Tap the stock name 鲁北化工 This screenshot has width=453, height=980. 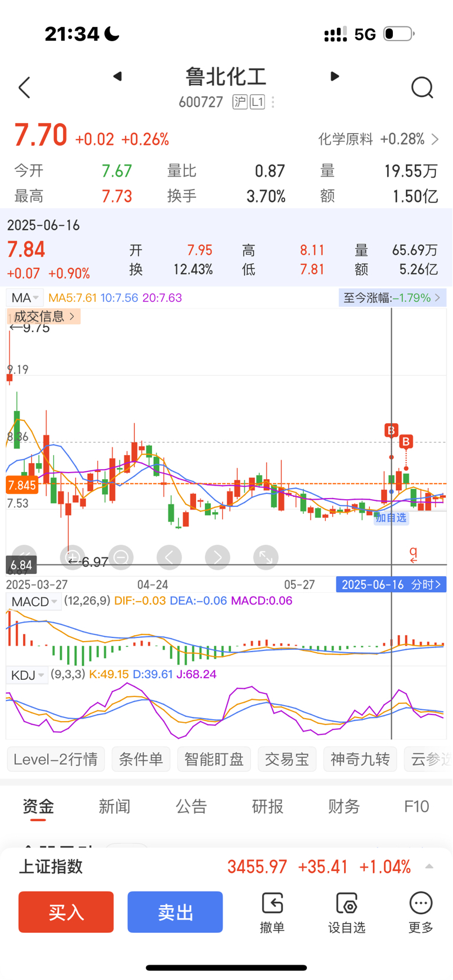[x=226, y=77]
